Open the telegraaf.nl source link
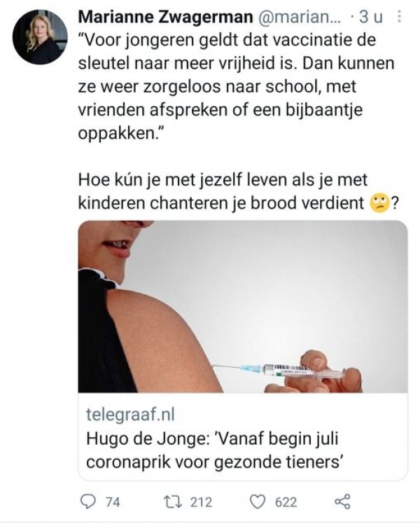Image resolution: width=420 pixels, height=529 pixels. (x=130, y=414)
